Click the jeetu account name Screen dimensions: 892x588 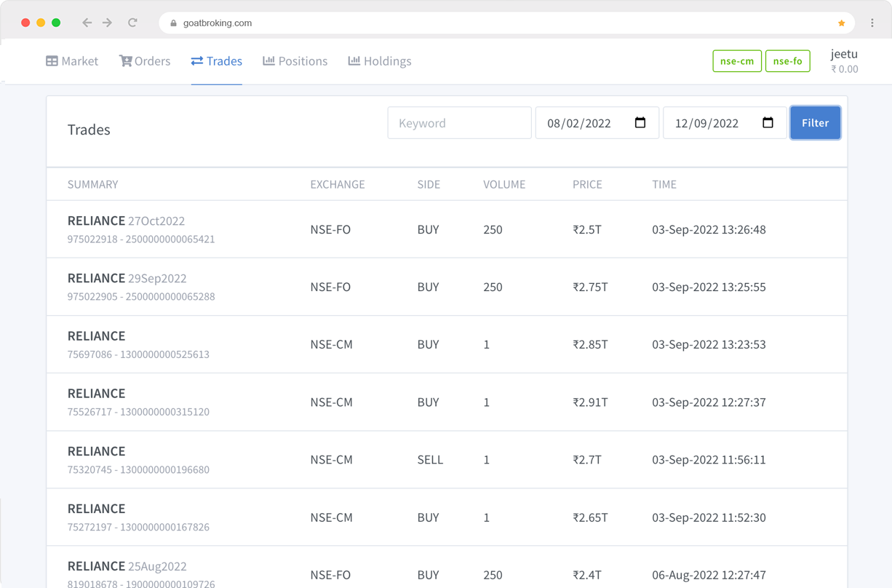click(844, 54)
